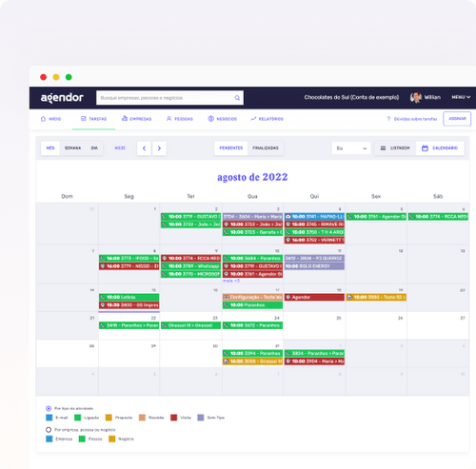Click the search input field

point(169,98)
